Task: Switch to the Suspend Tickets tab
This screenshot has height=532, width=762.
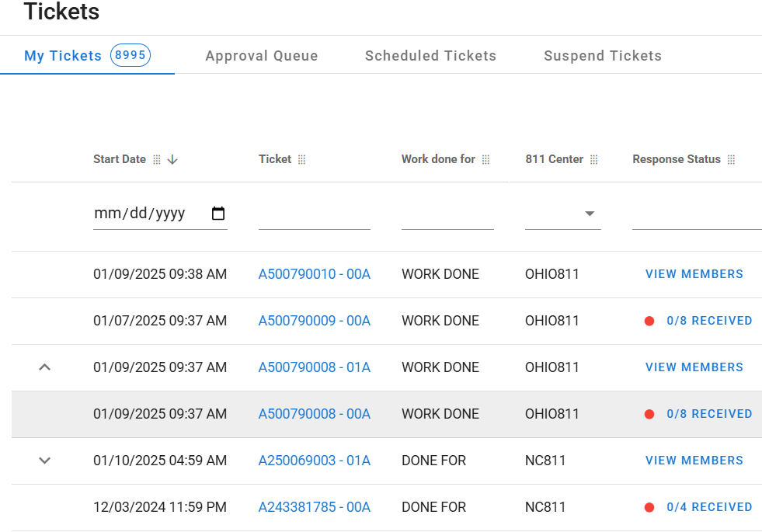Action: tap(603, 56)
